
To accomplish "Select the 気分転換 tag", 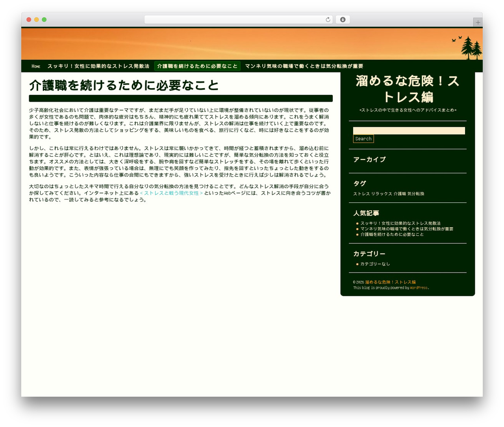I will [x=415, y=194].
